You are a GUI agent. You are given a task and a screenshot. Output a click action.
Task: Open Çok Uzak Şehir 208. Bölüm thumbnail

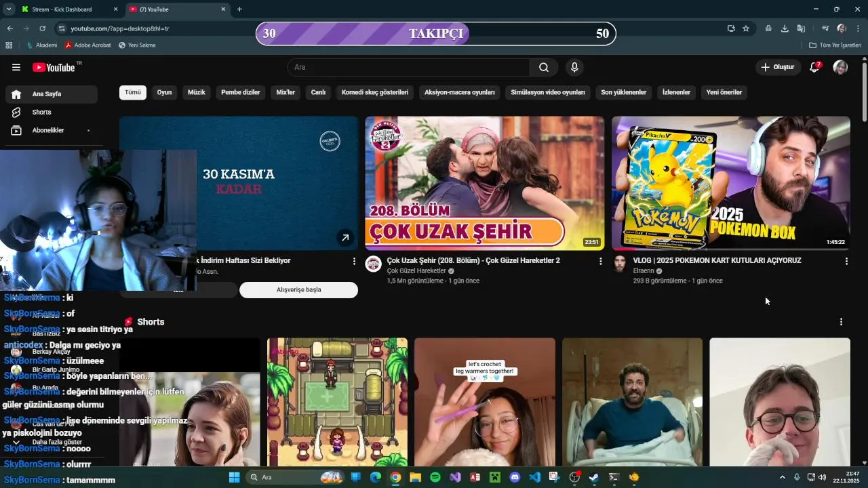click(485, 183)
